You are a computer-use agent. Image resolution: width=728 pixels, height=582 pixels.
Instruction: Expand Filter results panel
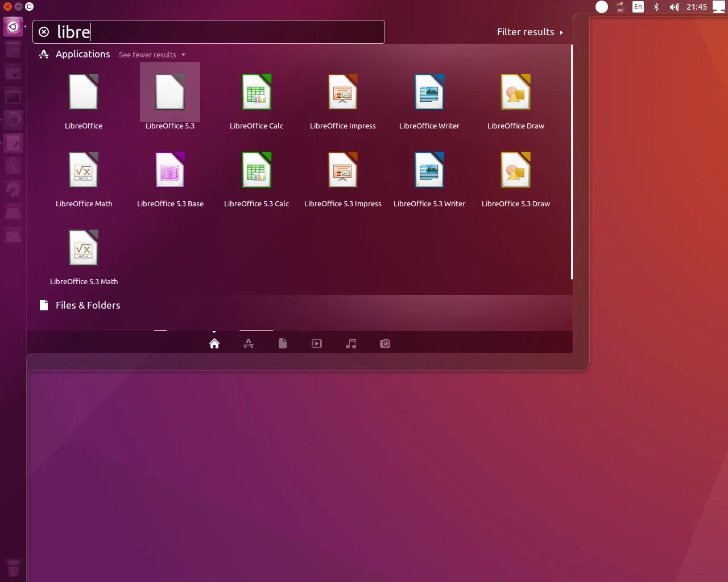pos(530,32)
